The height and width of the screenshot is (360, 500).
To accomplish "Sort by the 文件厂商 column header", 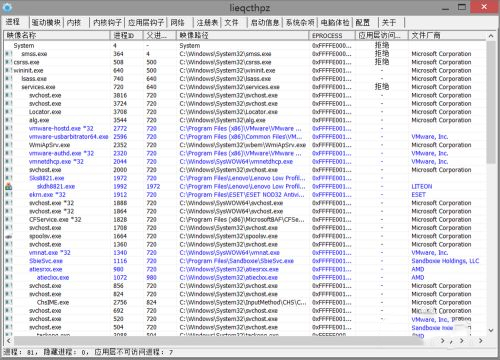I will (x=447, y=35).
